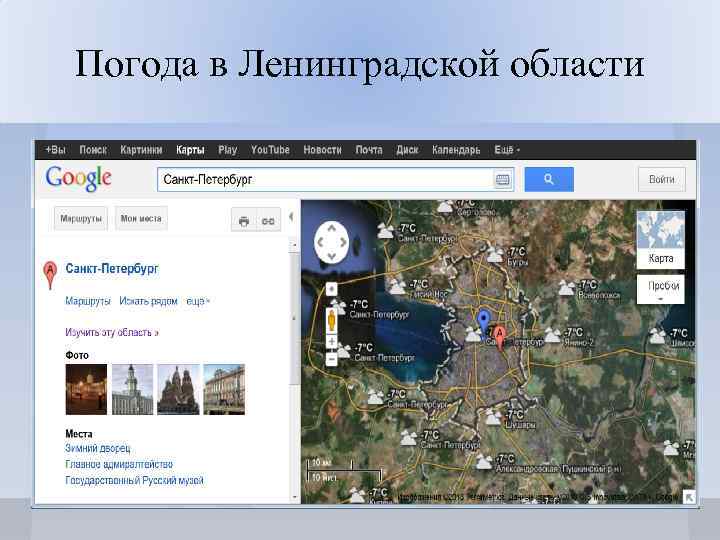
Task: Zoom in with the plus button
Action: [x=332, y=342]
